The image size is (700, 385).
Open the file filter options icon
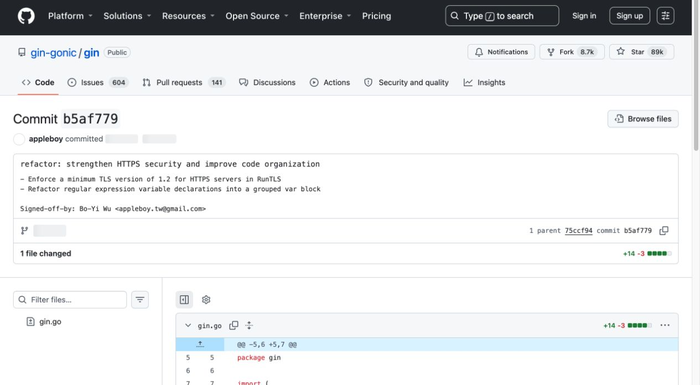(140, 300)
